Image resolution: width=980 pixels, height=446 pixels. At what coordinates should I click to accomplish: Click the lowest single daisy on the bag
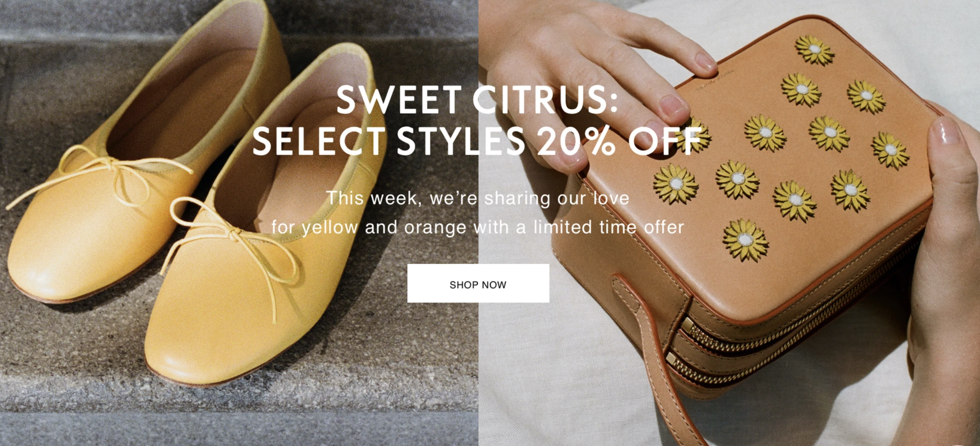click(745, 240)
